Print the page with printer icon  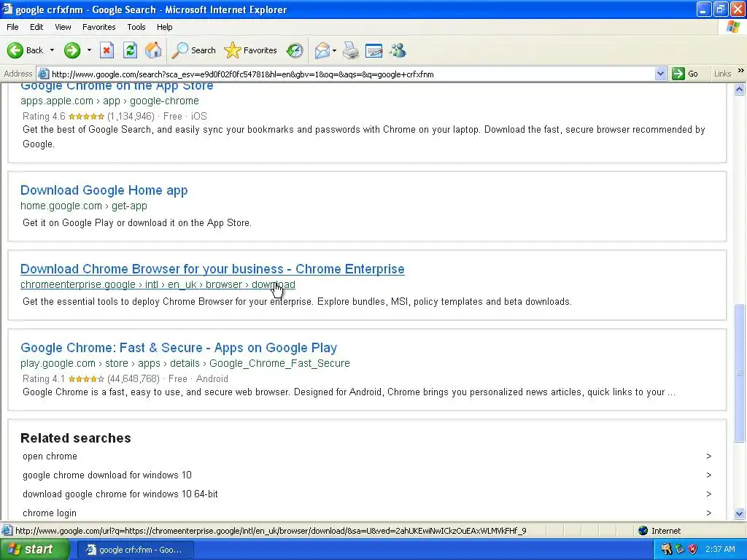pos(351,50)
